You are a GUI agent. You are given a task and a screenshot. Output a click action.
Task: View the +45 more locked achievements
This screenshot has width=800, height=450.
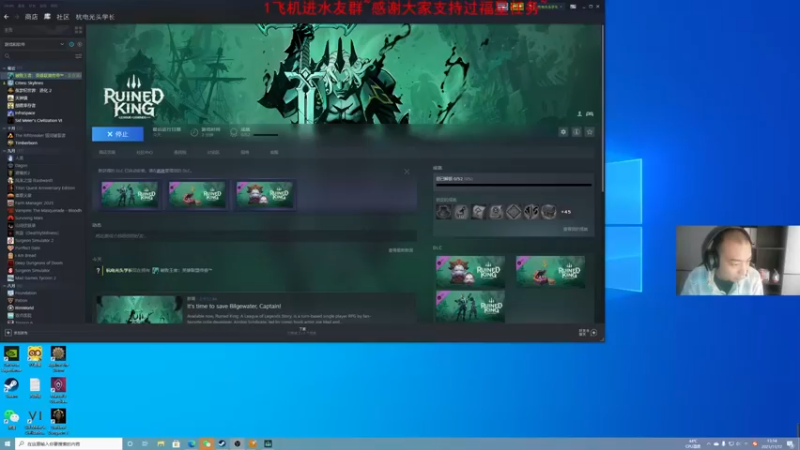pyautogui.click(x=566, y=212)
